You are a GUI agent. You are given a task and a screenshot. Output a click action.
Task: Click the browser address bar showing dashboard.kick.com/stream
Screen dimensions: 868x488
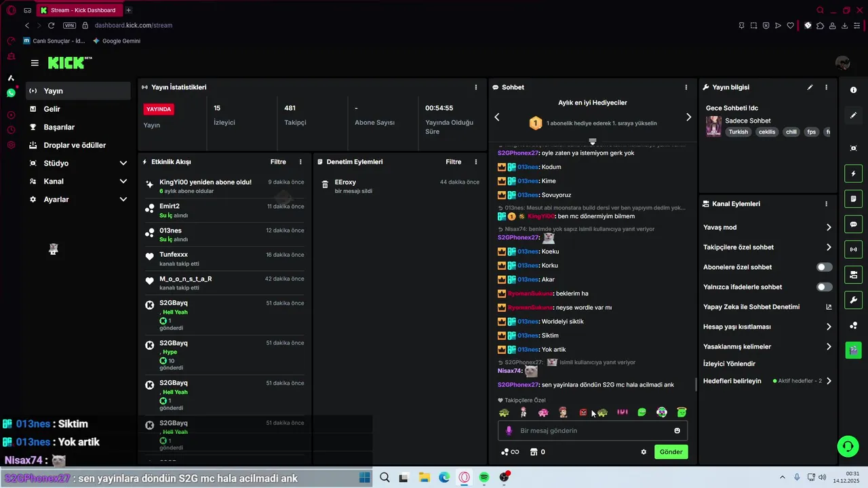[134, 25]
